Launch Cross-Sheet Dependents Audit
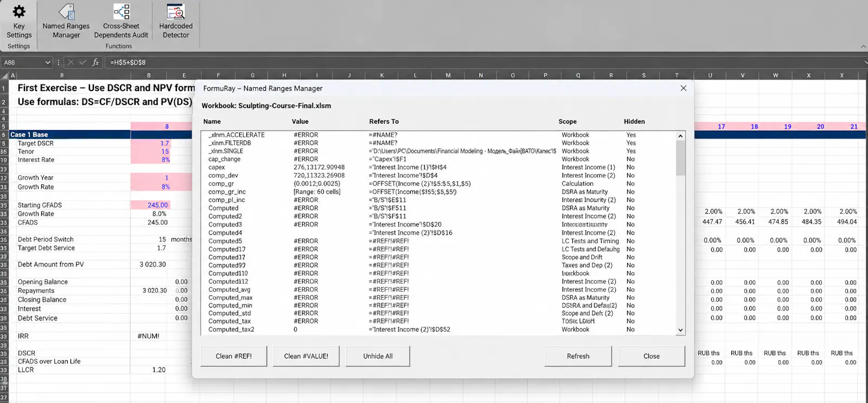 [x=121, y=22]
